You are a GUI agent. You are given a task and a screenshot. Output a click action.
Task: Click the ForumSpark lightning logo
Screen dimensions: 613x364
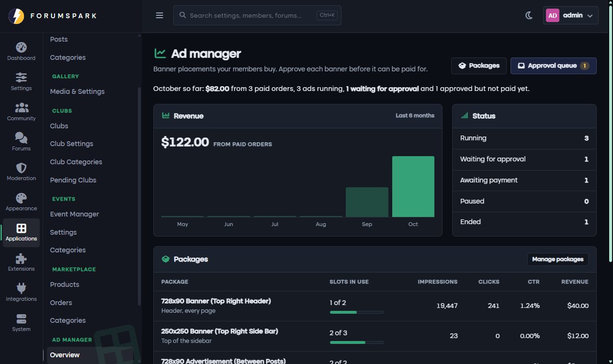16,16
